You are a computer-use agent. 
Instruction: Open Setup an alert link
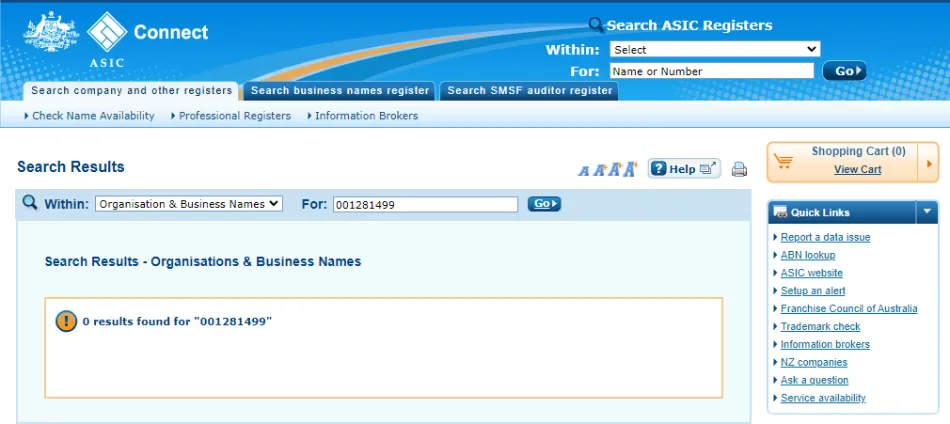click(x=813, y=291)
